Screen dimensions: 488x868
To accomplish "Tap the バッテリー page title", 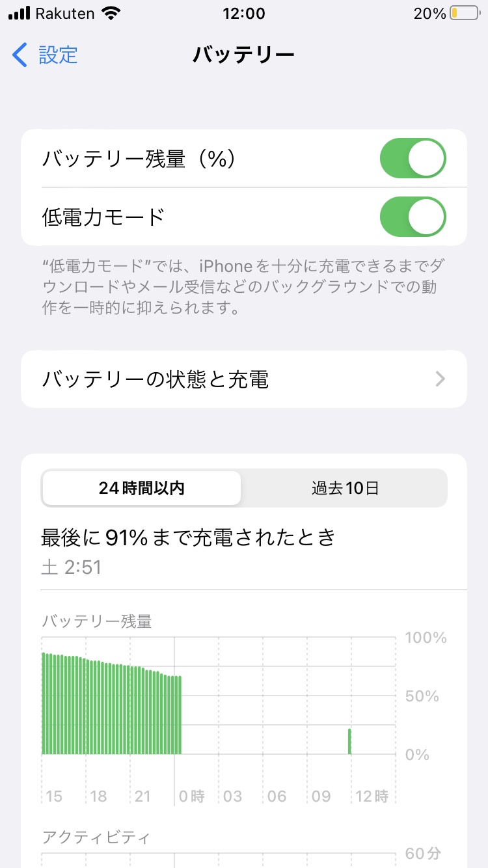I will [x=243, y=55].
